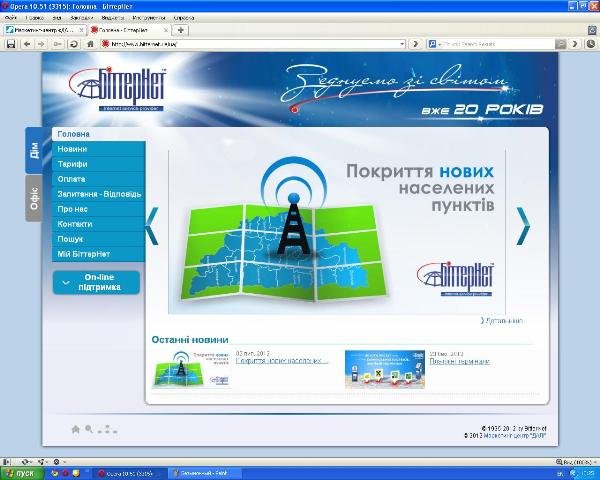
Task: Click the clock icon at toolbar end
Action: pos(592,44)
